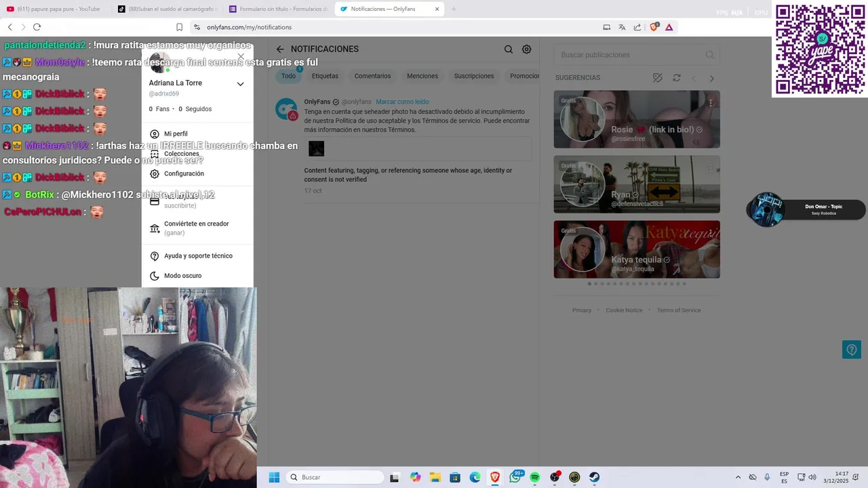Image resolution: width=868 pixels, height=488 pixels.
Task: Select the Comentarios tab
Action: 372,76
